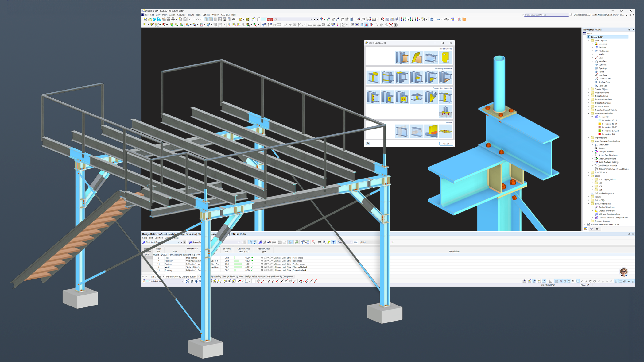Screen dimensions: 644x362
Task: Select the weld component in Others section
Action: (431, 131)
